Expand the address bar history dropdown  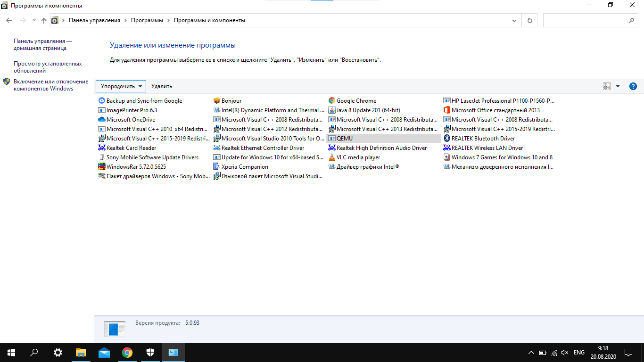(514, 20)
